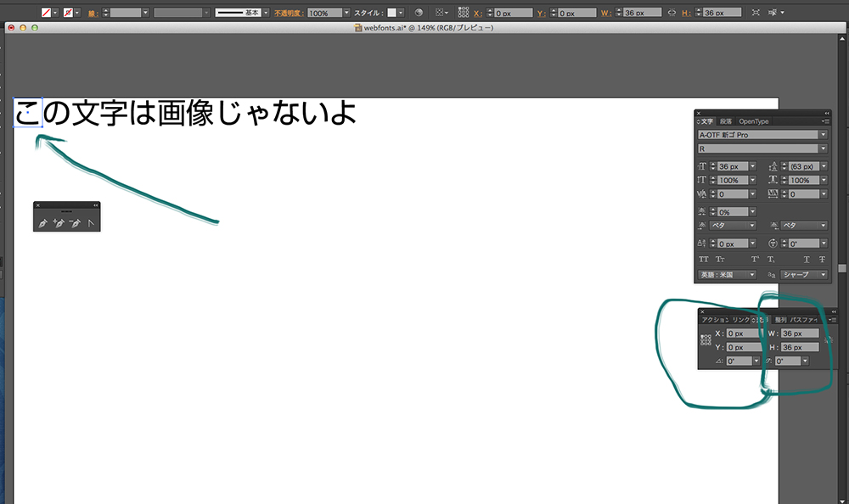Click the X position field in the Transform panel
This screenshot has width=849, height=504.
pos(743,333)
